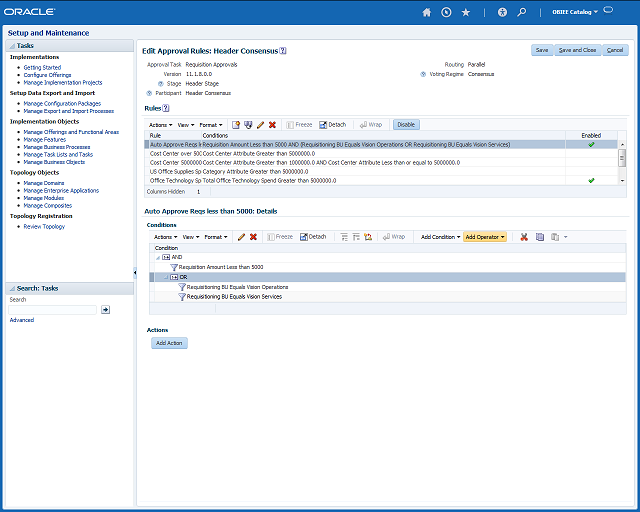
Task: Open the search magnifier icon
Action: pos(522,12)
